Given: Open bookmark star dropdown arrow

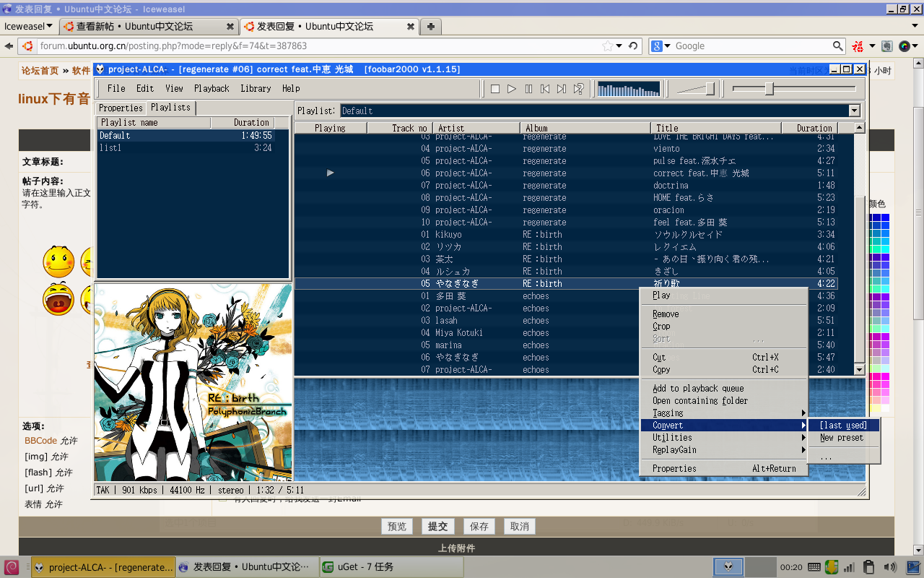Looking at the screenshot, I should pyautogui.click(x=619, y=46).
